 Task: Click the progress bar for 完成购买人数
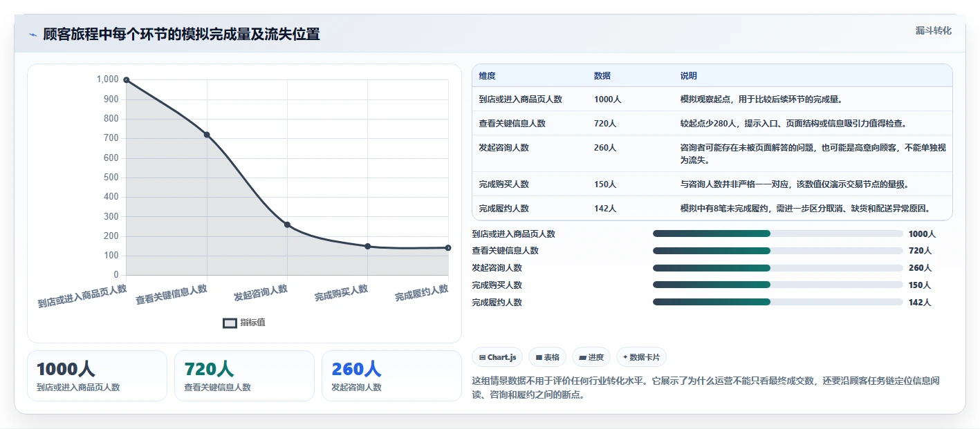(777, 285)
